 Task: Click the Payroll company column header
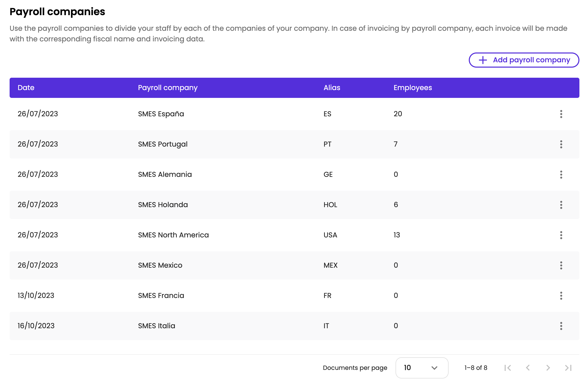click(168, 88)
